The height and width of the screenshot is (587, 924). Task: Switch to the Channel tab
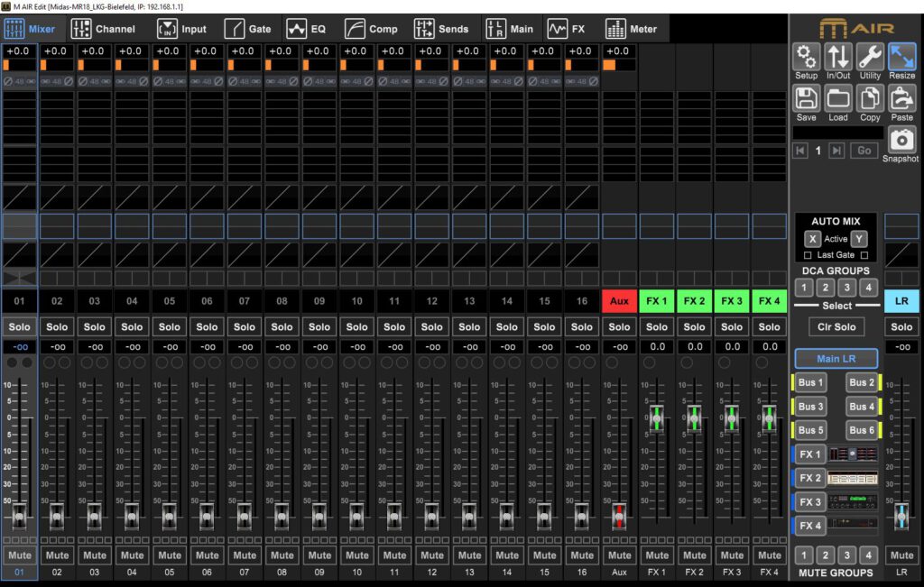coord(103,29)
